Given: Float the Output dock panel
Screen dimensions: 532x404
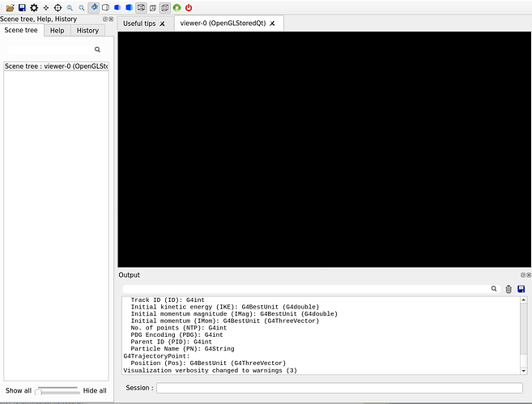Looking at the screenshot, I should pos(523,274).
